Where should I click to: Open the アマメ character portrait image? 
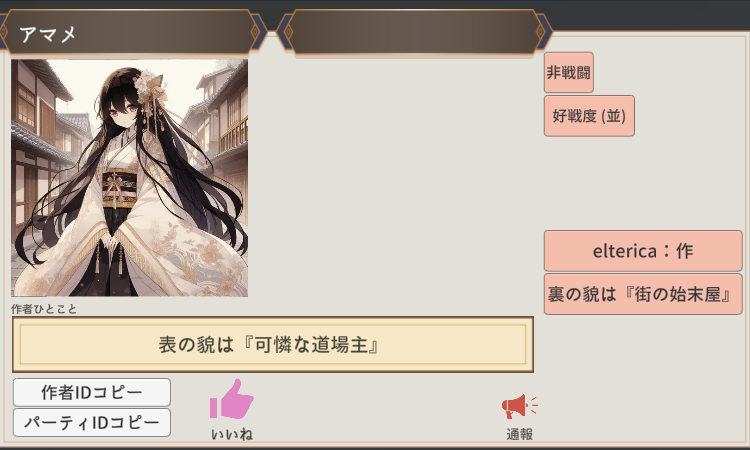point(130,178)
